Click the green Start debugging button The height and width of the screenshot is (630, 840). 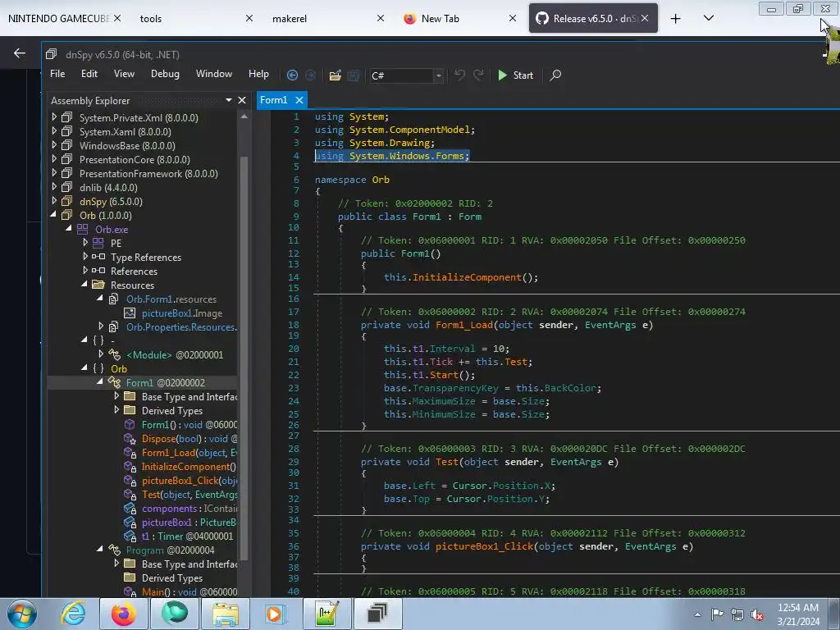515,75
